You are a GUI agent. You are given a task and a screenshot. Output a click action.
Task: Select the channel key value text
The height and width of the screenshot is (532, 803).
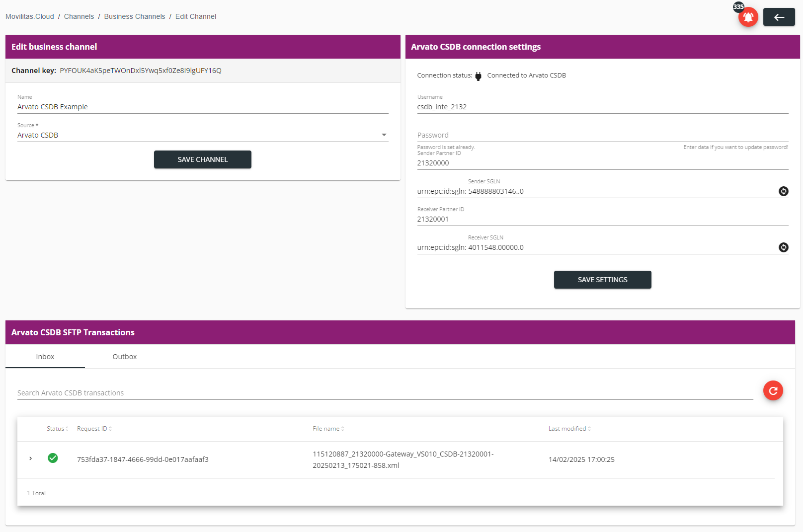click(141, 71)
